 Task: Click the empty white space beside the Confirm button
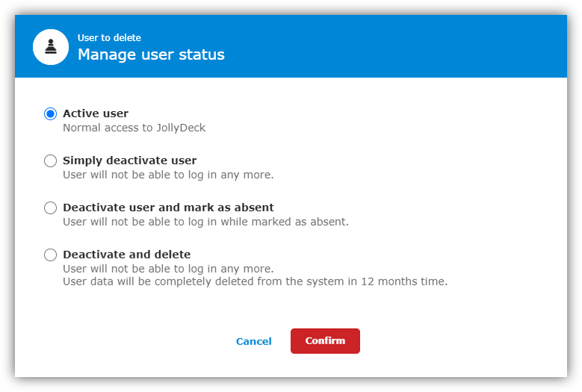pyautogui.click(x=445, y=340)
